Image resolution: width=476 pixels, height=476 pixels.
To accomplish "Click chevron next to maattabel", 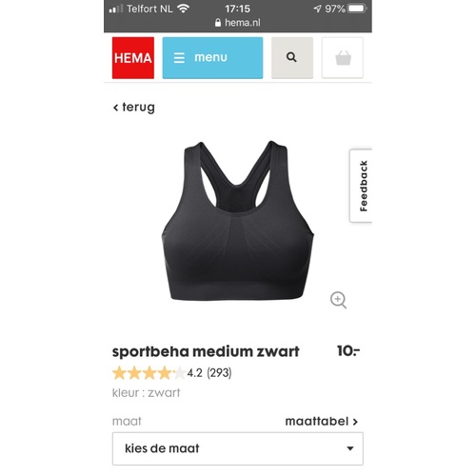I will [355, 422].
